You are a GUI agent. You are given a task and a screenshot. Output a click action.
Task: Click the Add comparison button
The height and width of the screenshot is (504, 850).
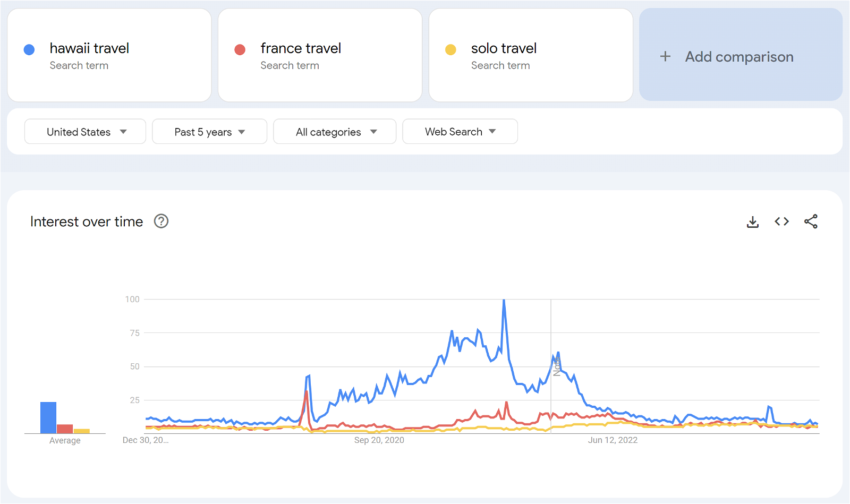coord(739,57)
